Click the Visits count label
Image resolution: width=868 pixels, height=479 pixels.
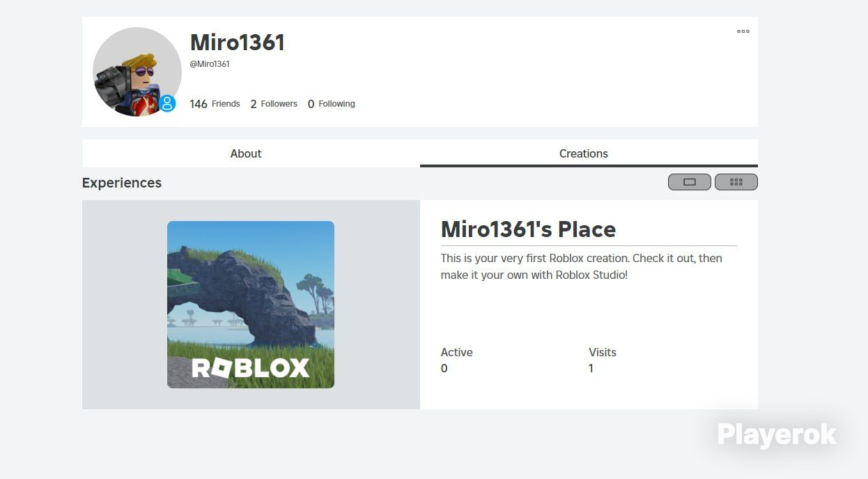click(x=603, y=352)
